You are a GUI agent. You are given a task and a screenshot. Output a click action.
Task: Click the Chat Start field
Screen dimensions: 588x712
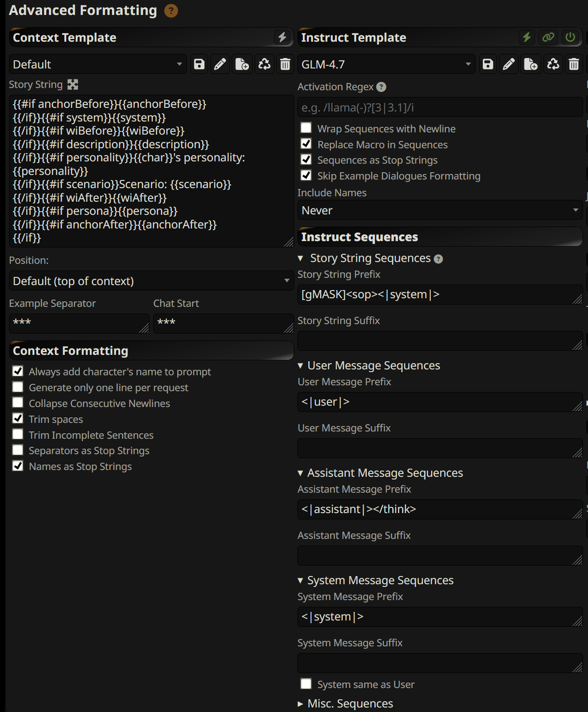224,324
